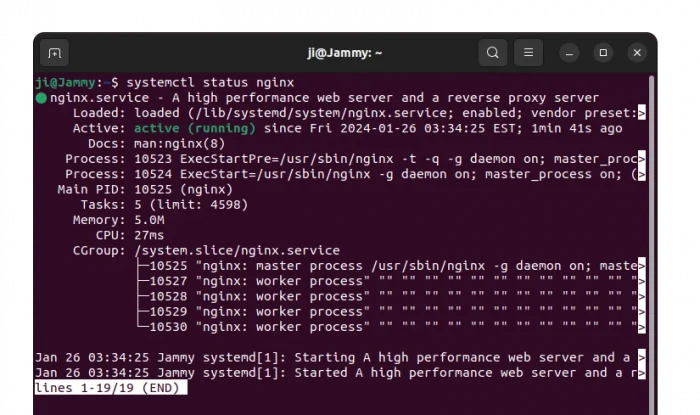Click the green active (running) status text

click(194, 128)
